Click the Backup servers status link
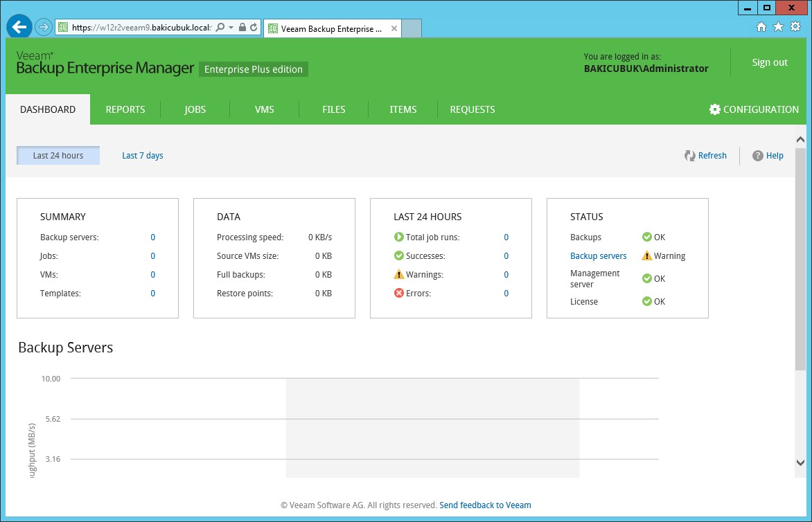This screenshot has height=522, width=812. pyautogui.click(x=598, y=256)
